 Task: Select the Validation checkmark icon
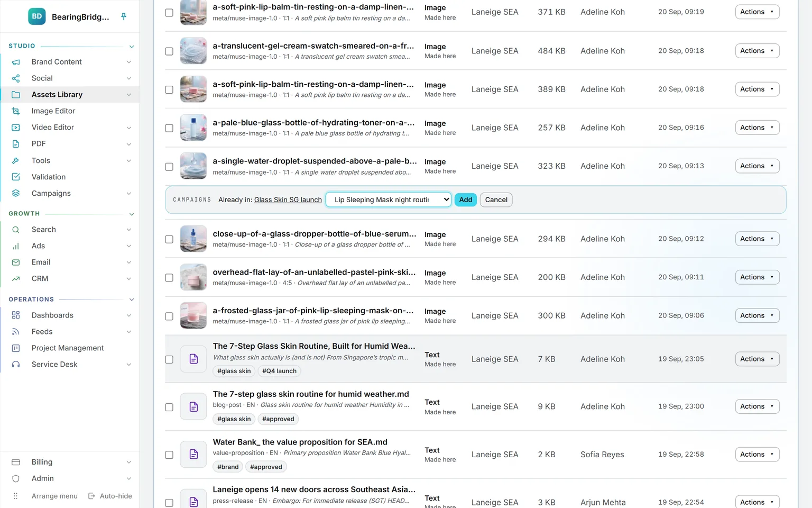[x=16, y=177]
